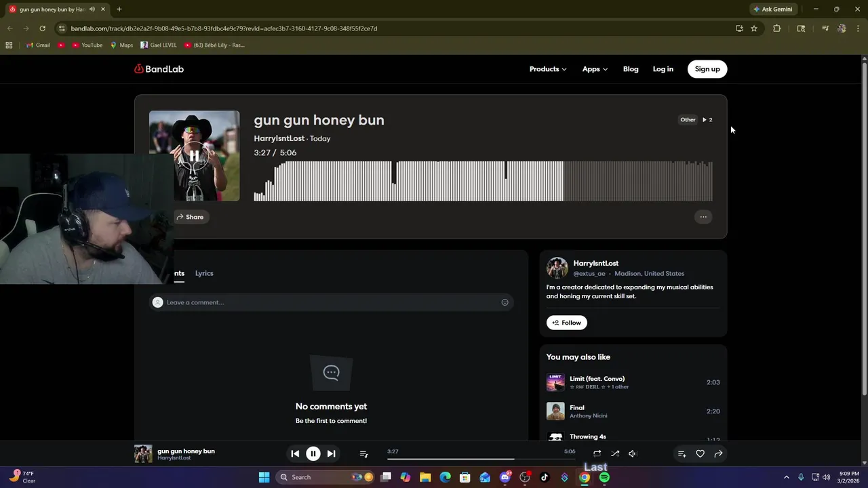Toggle shuffle mode
Viewport: 868px width, 488px height.
(615, 453)
